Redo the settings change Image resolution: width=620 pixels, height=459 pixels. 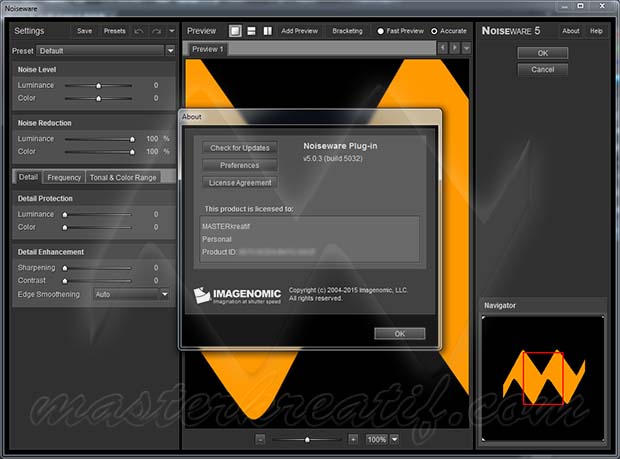157,31
